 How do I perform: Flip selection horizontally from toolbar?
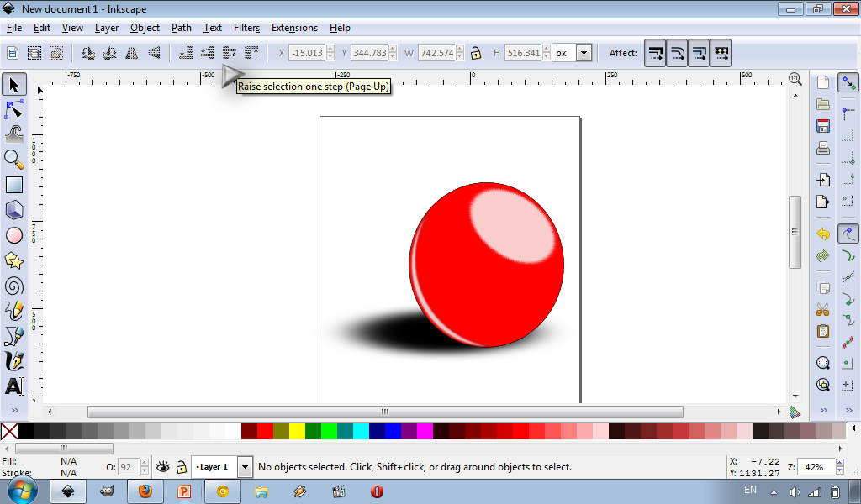pos(131,53)
